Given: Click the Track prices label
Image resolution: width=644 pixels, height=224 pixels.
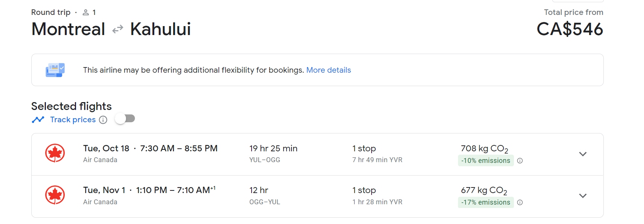Looking at the screenshot, I should [x=73, y=120].
